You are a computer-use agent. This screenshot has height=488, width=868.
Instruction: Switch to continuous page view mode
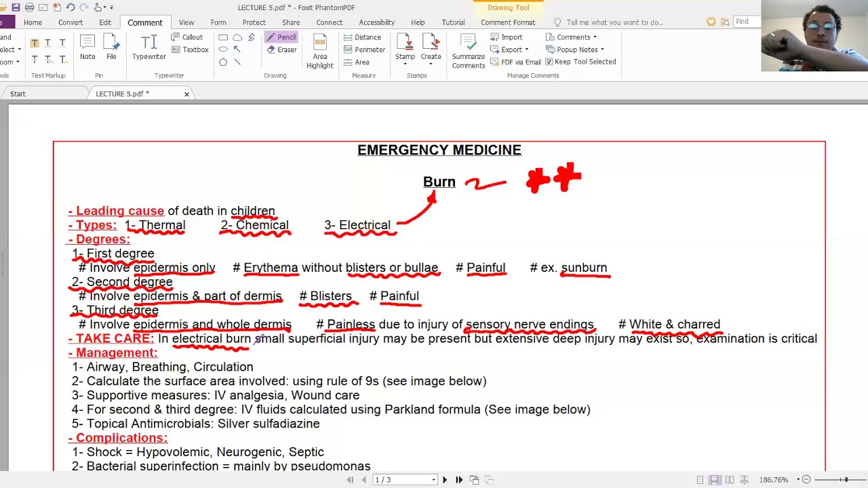[715, 480]
